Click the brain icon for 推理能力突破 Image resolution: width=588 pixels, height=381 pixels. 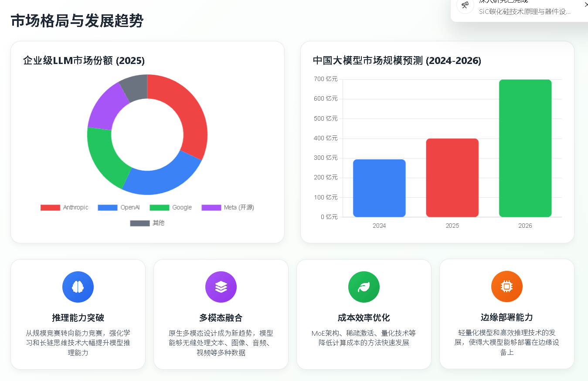[x=78, y=287]
